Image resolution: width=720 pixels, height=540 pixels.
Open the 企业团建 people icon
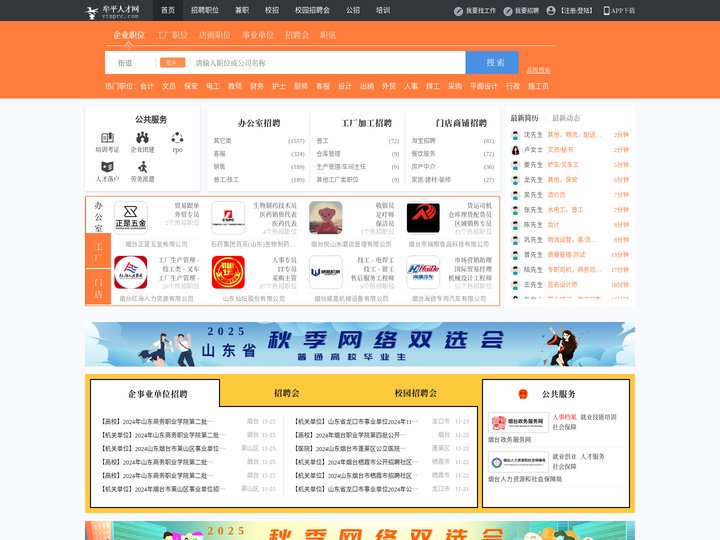coord(142,137)
